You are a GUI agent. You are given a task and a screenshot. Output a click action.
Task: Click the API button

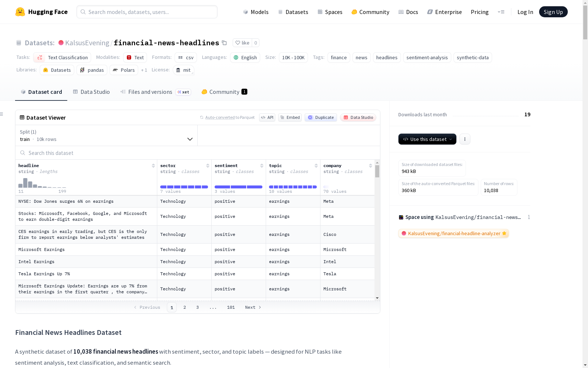click(x=267, y=117)
